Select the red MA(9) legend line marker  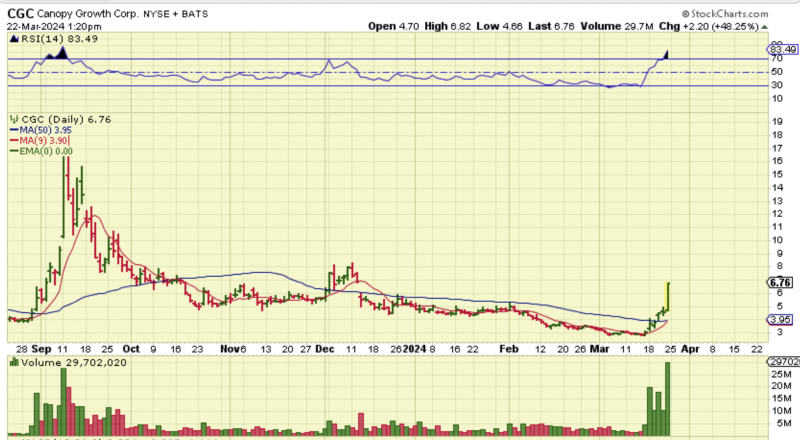12,140
